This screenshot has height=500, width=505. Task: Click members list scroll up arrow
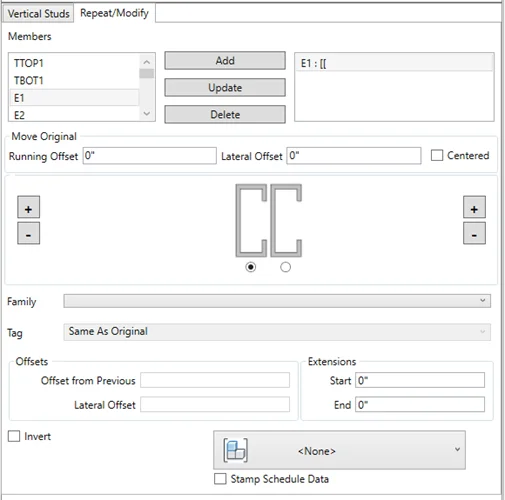(147, 62)
